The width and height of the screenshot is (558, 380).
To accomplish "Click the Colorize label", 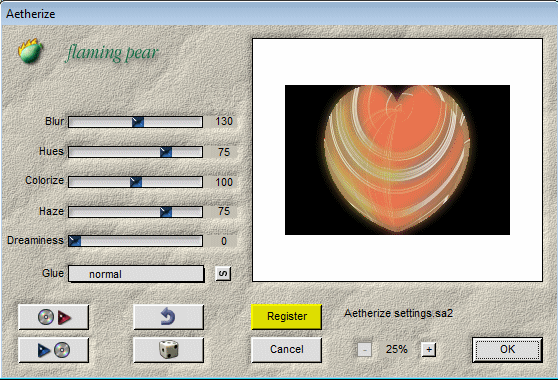I will click(x=44, y=181).
